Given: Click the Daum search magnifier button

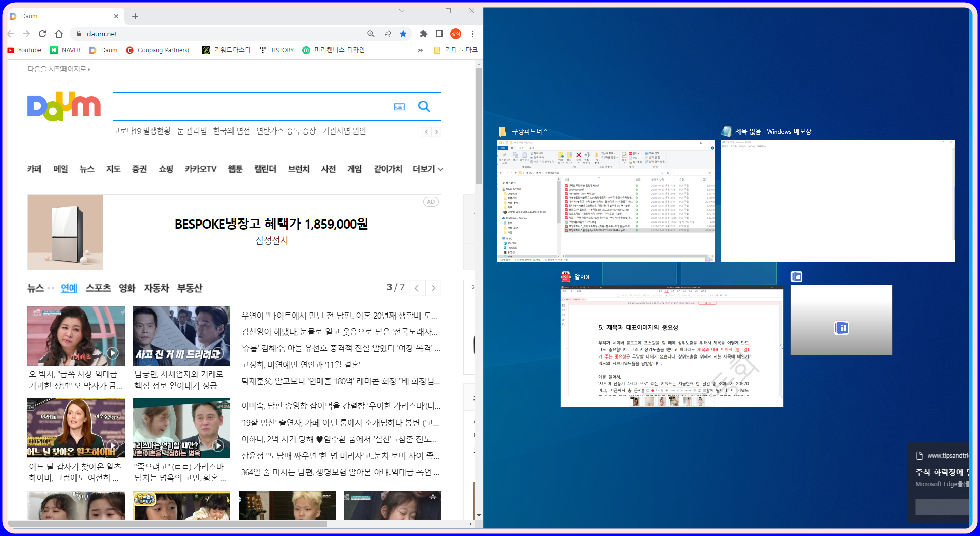Looking at the screenshot, I should pyautogui.click(x=424, y=106).
